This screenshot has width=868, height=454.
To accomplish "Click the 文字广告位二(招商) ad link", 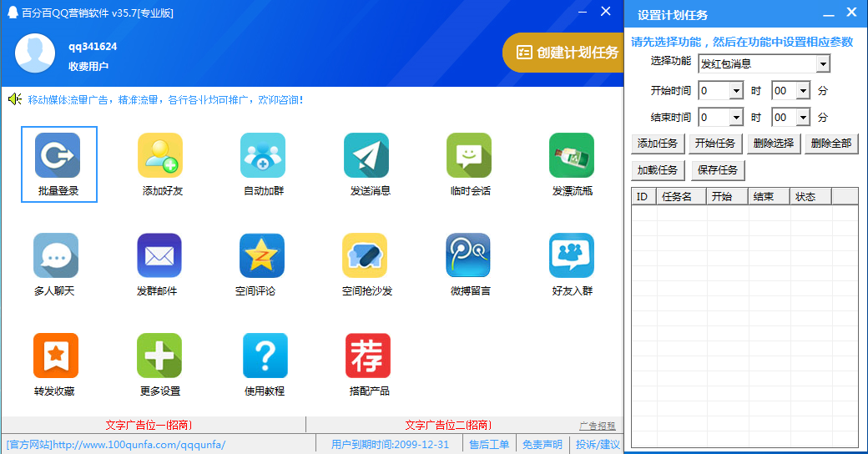I will (448, 426).
